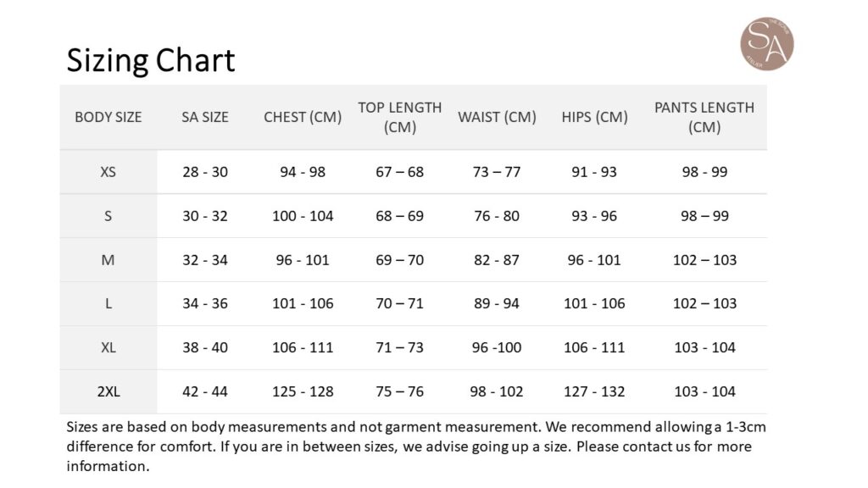Viewport: 868px width, 488px height.
Task: Select the PANTS LENGTH (CM) header
Action: click(x=704, y=117)
